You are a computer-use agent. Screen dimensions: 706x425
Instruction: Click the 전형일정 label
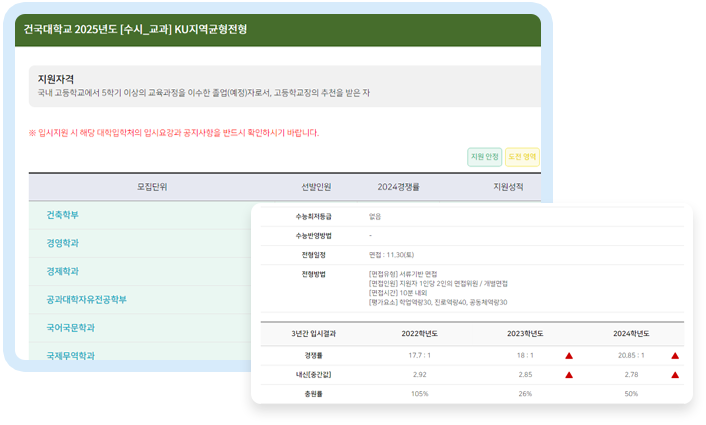(x=313, y=255)
